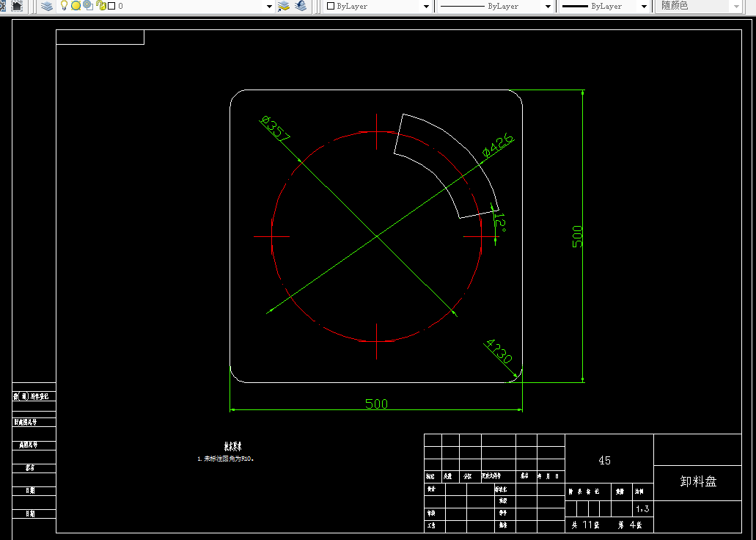Expand the lineweight control dropdown arrow
Viewport: 756px width, 540px height.
coord(644,7)
